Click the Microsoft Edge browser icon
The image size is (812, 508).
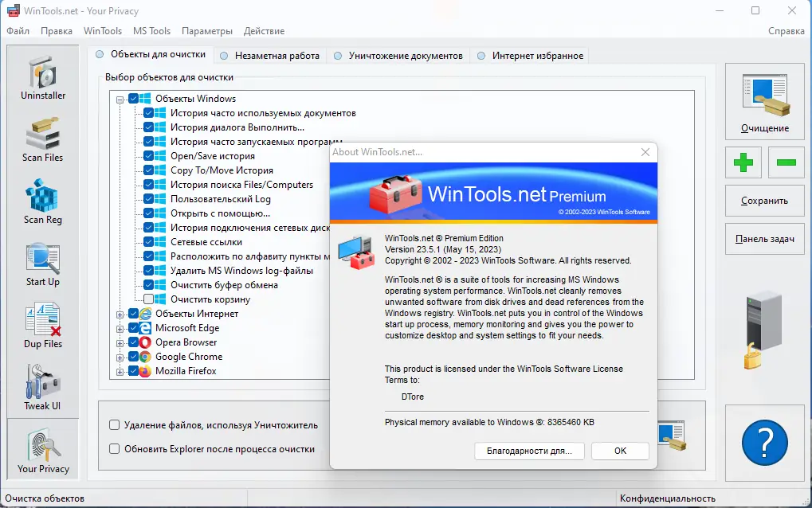tap(146, 328)
